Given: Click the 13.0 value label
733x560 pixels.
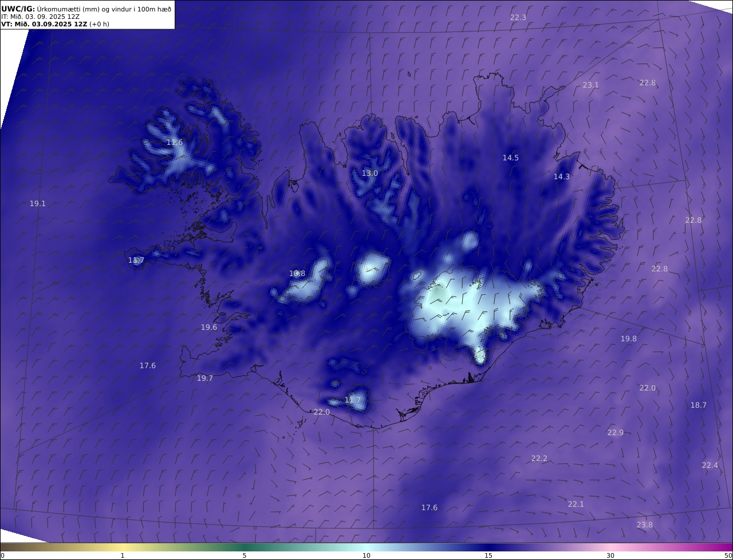Looking at the screenshot, I should point(369,173).
